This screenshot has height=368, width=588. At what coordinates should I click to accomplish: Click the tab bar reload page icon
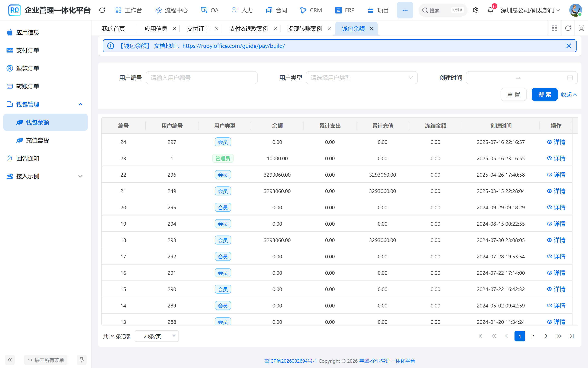click(568, 28)
